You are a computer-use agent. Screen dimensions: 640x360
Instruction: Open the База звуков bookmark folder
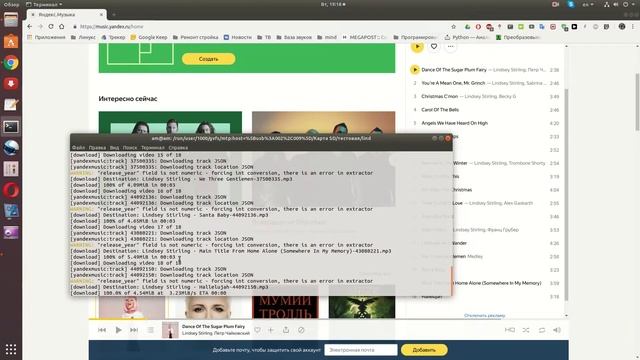point(294,37)
